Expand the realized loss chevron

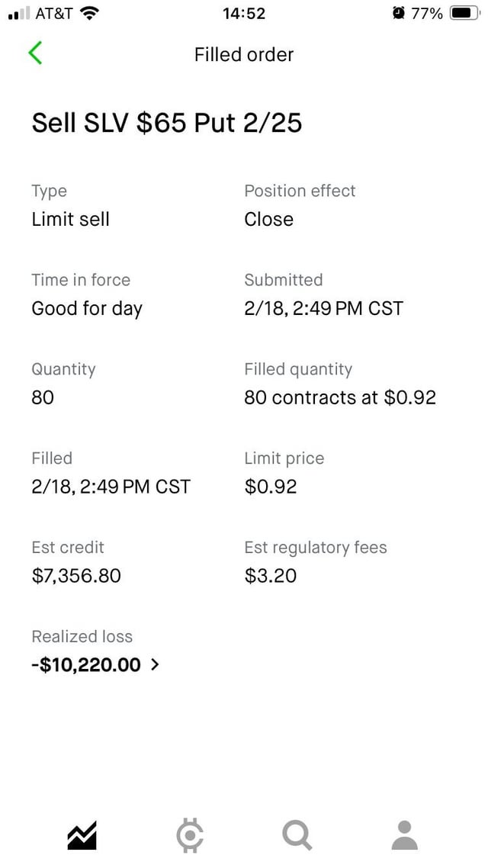pyautogui.click(x=156, y=664)
